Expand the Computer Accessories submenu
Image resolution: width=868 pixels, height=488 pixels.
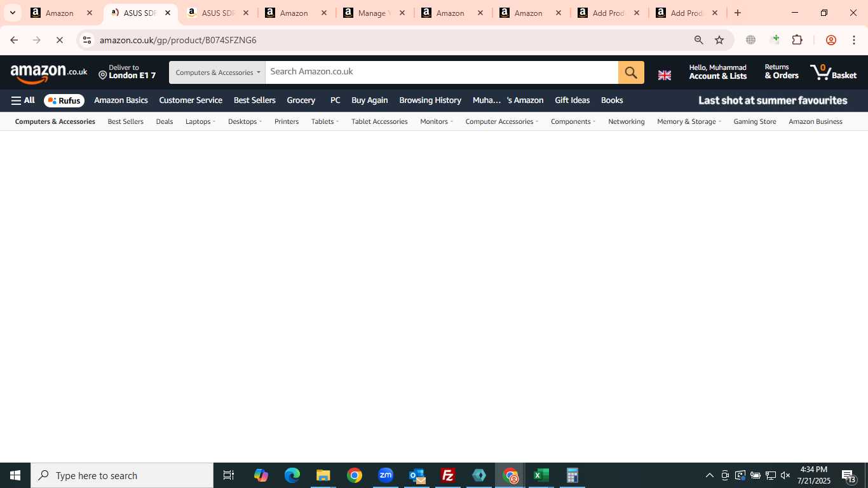tap(502, 121)
